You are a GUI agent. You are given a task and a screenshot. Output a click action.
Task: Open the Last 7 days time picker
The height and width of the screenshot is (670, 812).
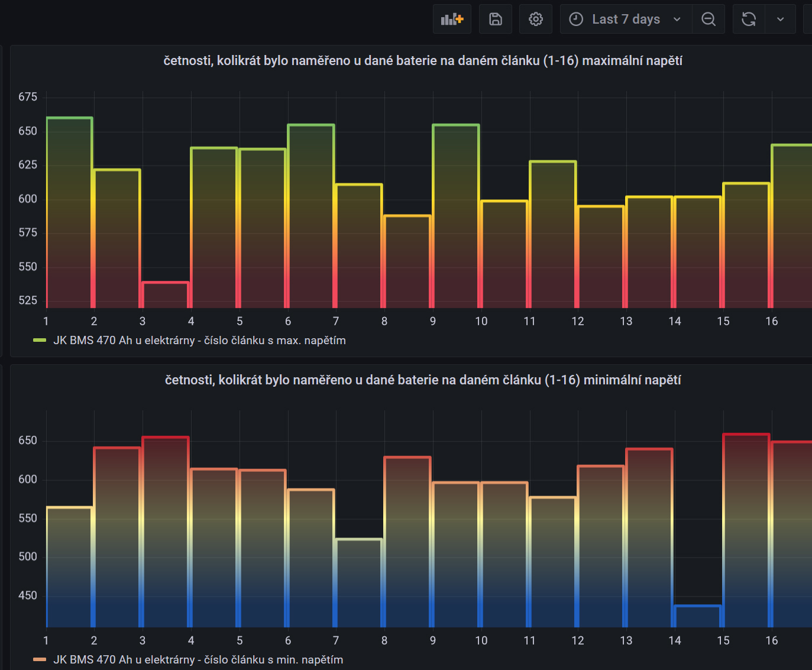(x=626, y=20)
